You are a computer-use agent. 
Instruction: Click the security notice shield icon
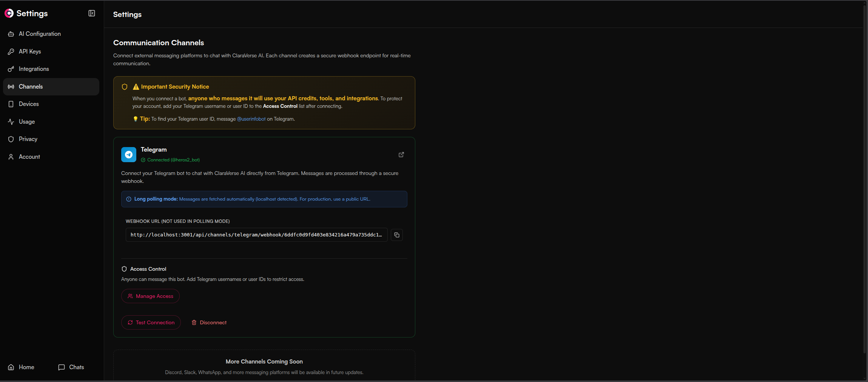coord(125,87)
